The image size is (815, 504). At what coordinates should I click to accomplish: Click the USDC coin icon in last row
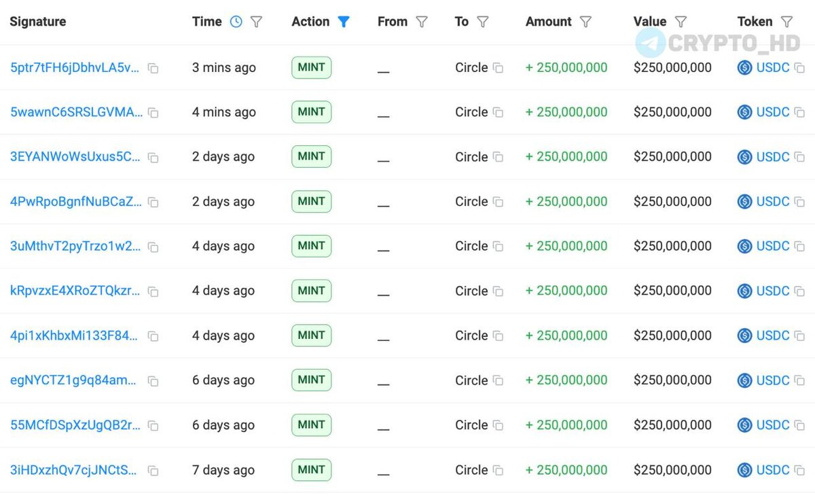pos(744,470)
